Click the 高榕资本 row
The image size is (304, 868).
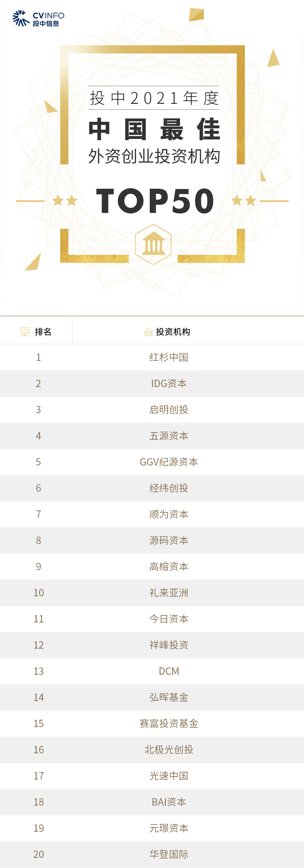click(169, 566)
